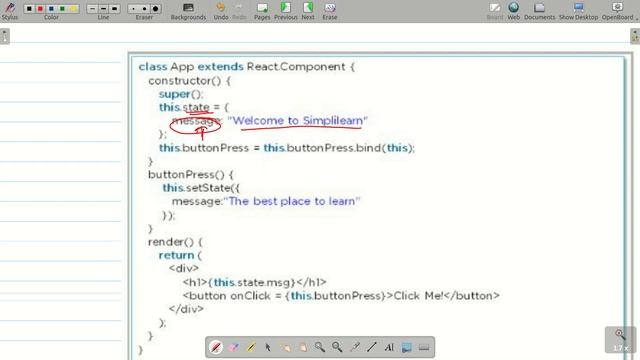Open the Documents view

[x=540, y=11]
